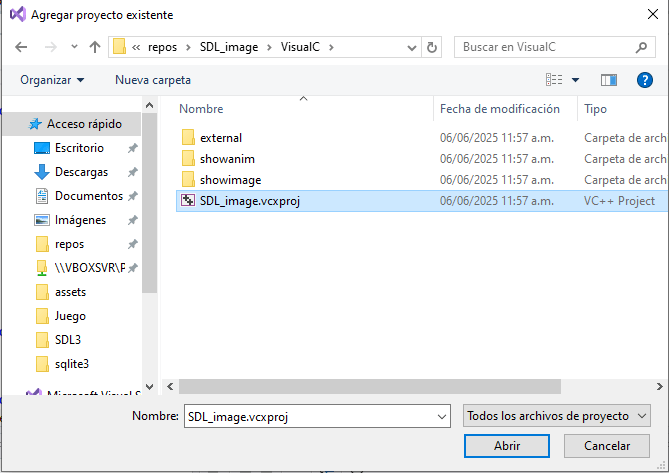Click Nueva carpeta in the toolbar
This screenshot has height=473, width=669.
152,79
